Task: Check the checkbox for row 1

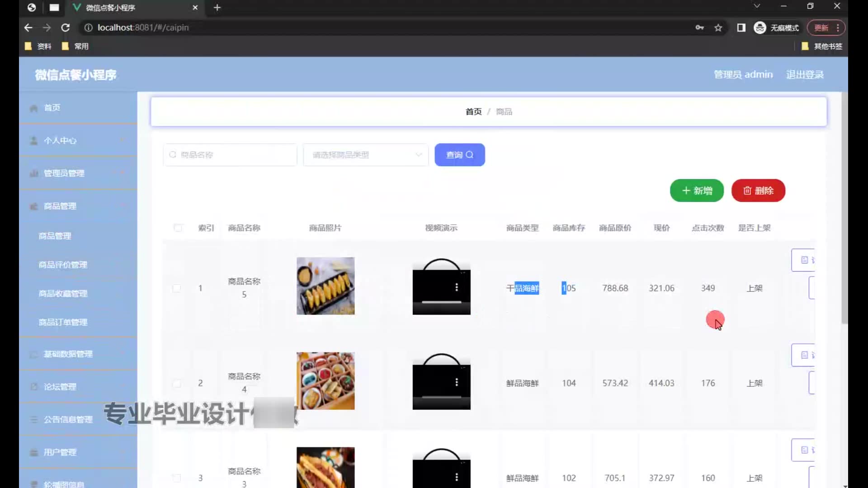Action: [177, 288]
